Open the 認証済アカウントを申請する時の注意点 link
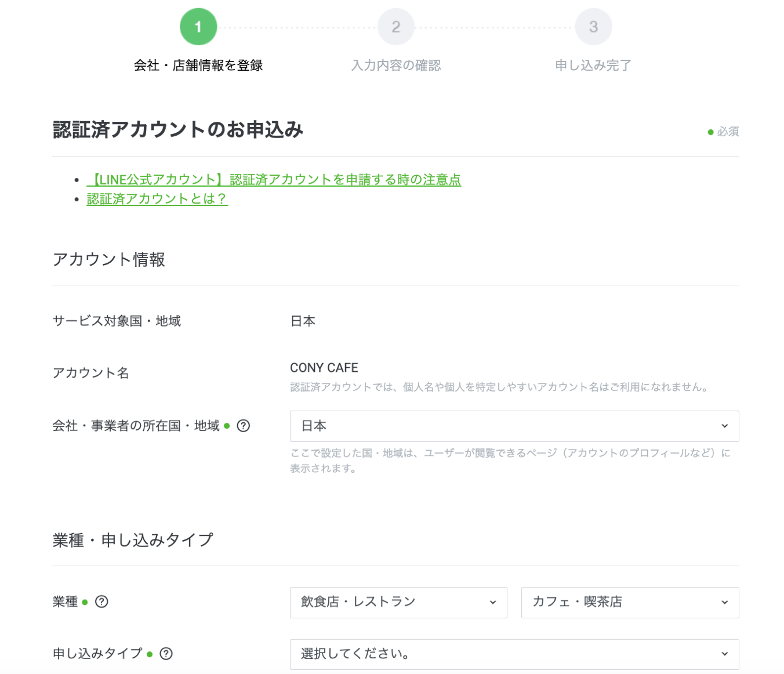The height and width of the screenshot is (674, 784). click(274, 180)
